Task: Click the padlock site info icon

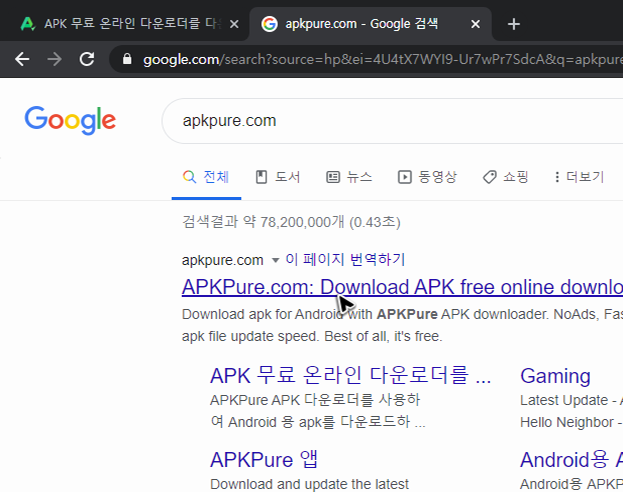Action: [127, 59]
